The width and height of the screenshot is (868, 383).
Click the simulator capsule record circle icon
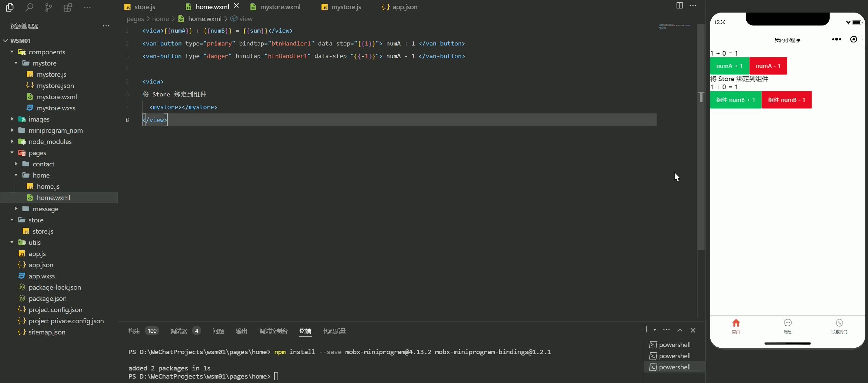[853, 39]
